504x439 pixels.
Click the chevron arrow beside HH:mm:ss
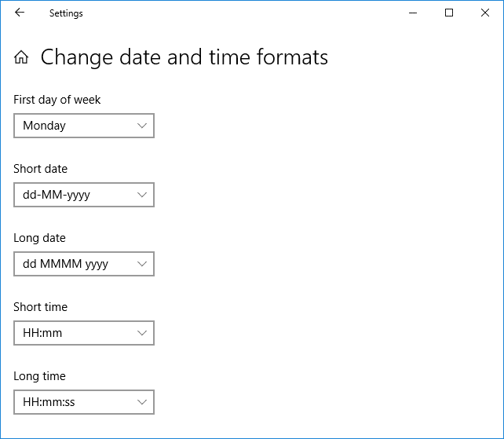[142, 402]
